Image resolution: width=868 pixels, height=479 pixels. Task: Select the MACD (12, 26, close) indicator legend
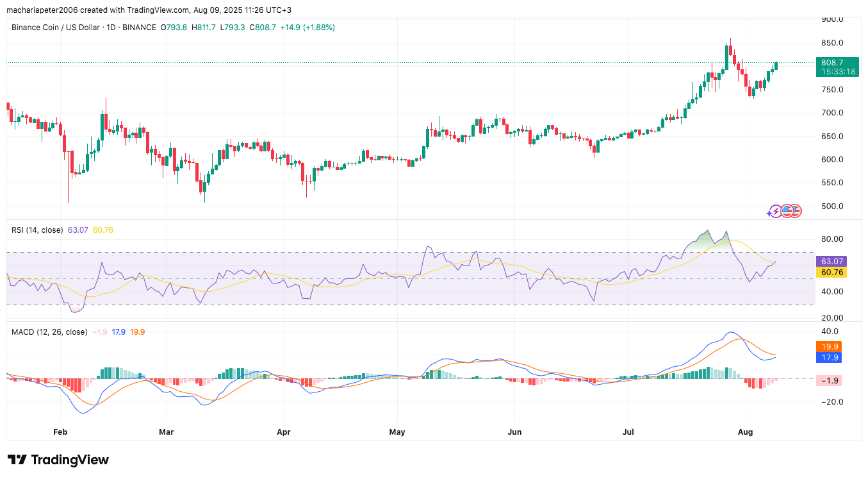49,332
